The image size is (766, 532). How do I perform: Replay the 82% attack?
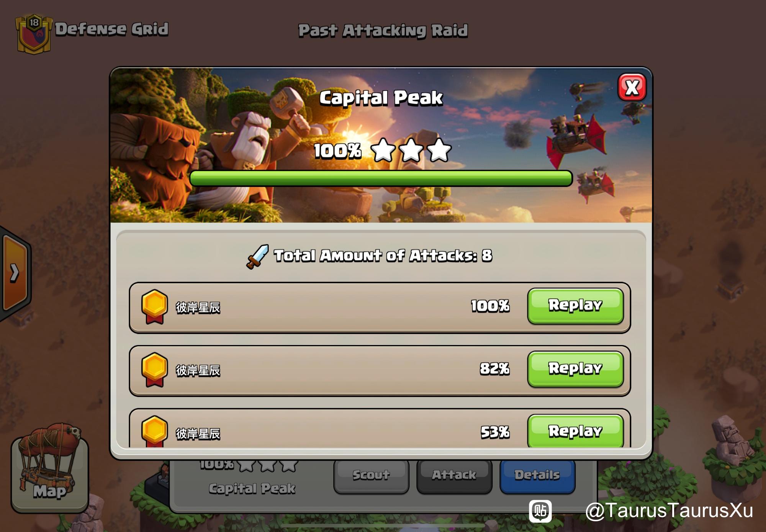575,369
